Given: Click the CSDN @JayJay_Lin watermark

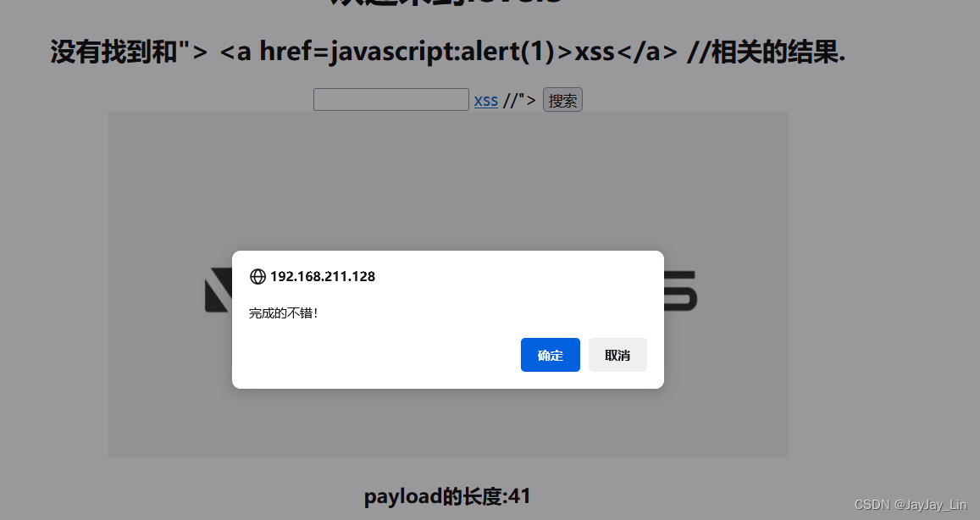Looking at the screenshot, I should pyautogui.click(x=911, y=505).
